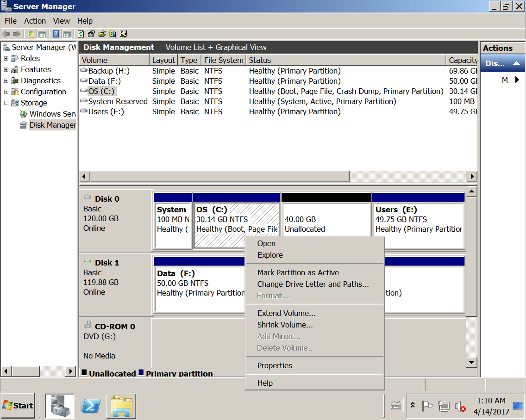This screenshot has width=526, height=420.
Task: Select the Data (F:) volume row
Action: 278,81
